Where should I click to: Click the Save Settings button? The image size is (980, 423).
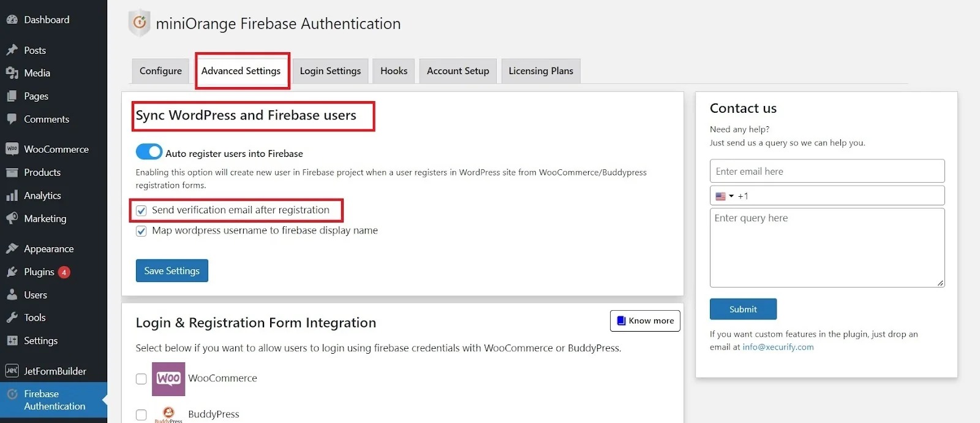[x=172, y=270]
